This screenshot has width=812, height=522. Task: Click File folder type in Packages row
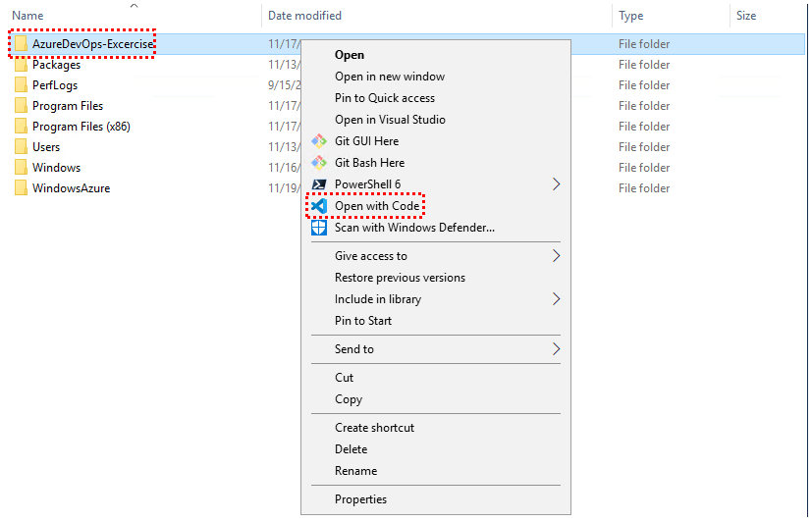pyautogui.click(x=644, y=65)
